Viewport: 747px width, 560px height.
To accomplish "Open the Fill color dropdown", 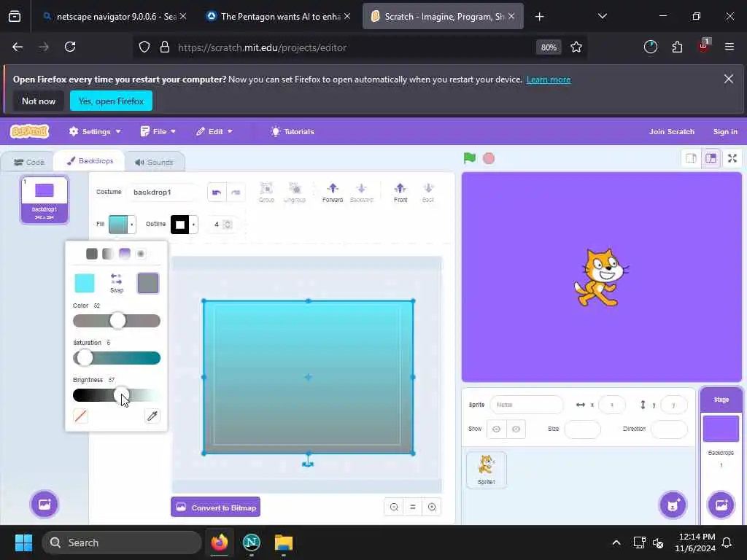I will (123, 225).
